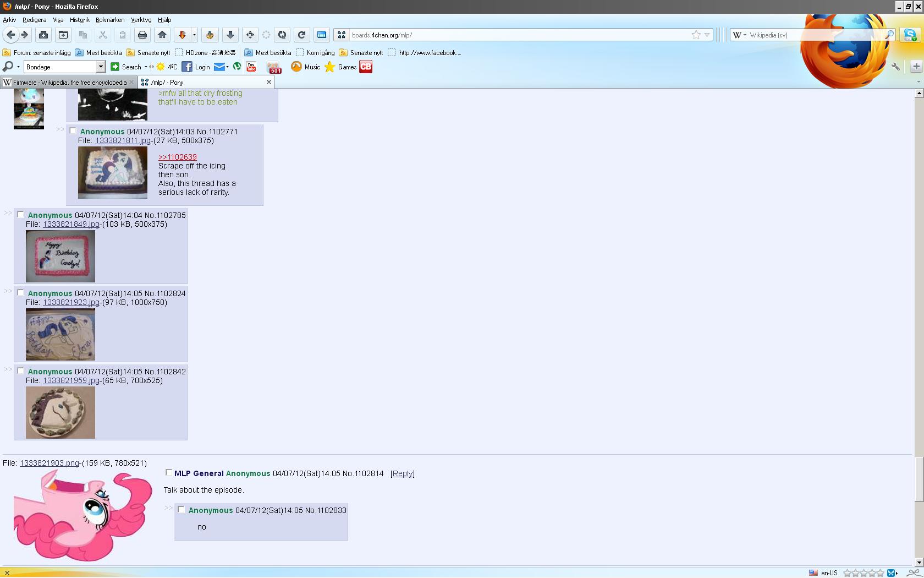Check the box for post No.1102833
The width and height of the screenshot is (924, 578).
(181, 510)
